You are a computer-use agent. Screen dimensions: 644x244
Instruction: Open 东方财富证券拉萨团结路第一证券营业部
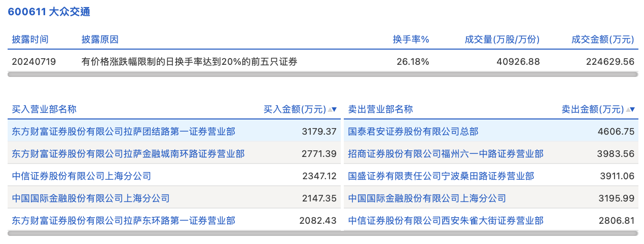(123, 132)
